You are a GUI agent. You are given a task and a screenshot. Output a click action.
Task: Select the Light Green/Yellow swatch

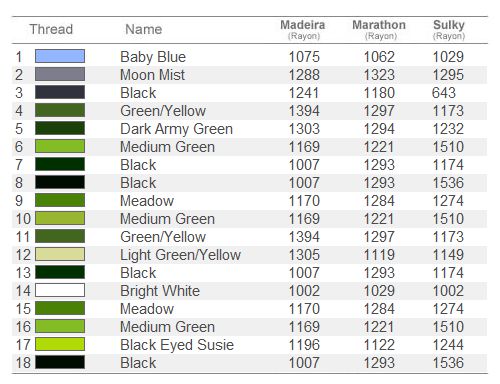point(60,254)
